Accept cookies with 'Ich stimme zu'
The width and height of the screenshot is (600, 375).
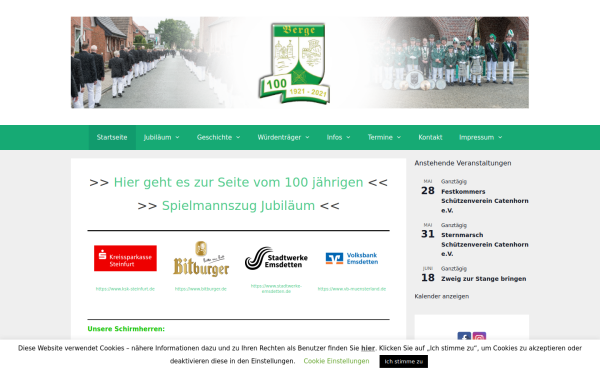click(404, 361)
